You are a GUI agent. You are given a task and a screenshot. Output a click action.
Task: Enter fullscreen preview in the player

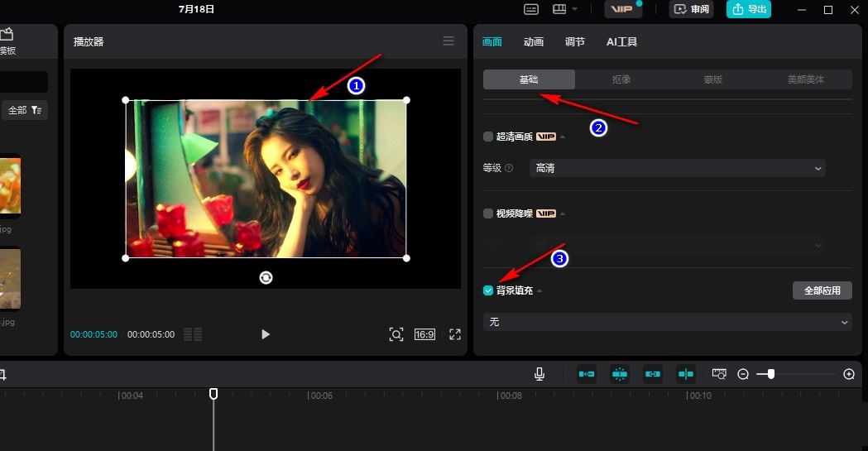pos(454,334)
